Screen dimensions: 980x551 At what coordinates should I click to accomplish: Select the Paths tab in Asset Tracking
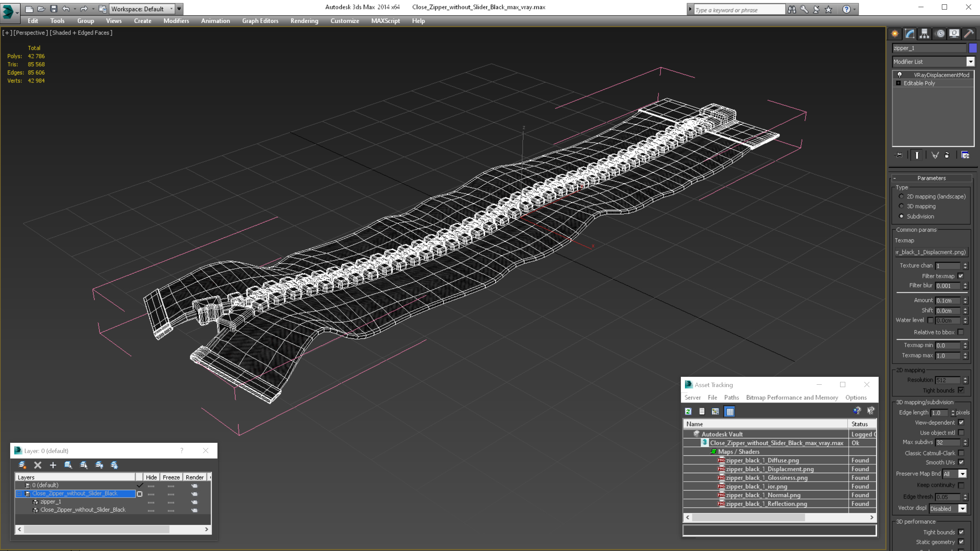[732, 397]
